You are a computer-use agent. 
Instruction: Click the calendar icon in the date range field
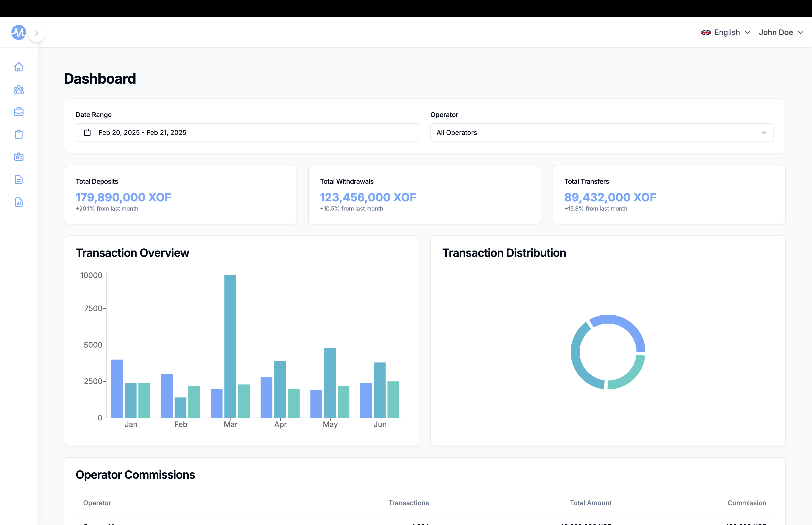[x=88, y=133]
